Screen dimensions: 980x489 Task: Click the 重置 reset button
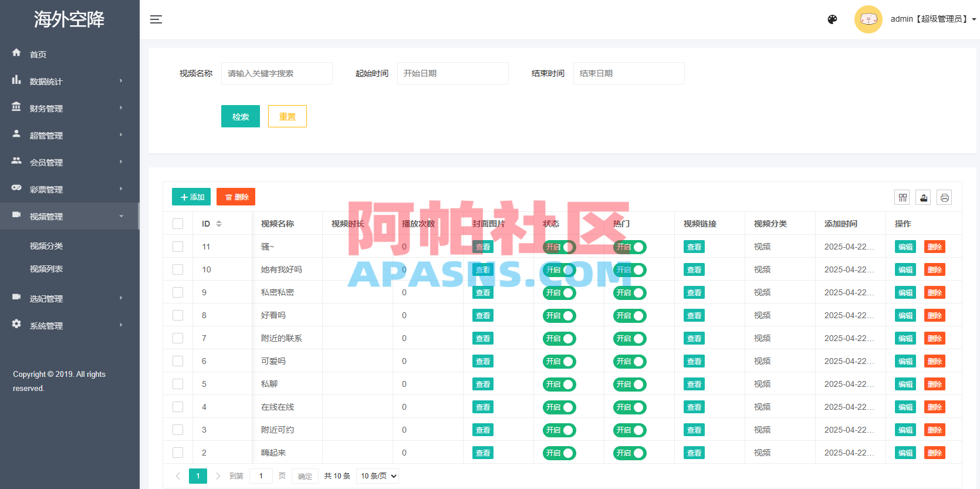(x=288, y=116)
